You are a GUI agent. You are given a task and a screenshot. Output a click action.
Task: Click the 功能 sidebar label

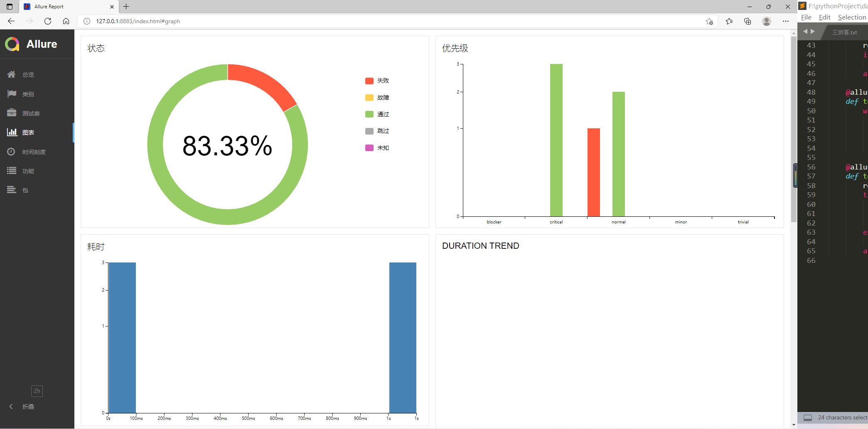coord(28,171)
